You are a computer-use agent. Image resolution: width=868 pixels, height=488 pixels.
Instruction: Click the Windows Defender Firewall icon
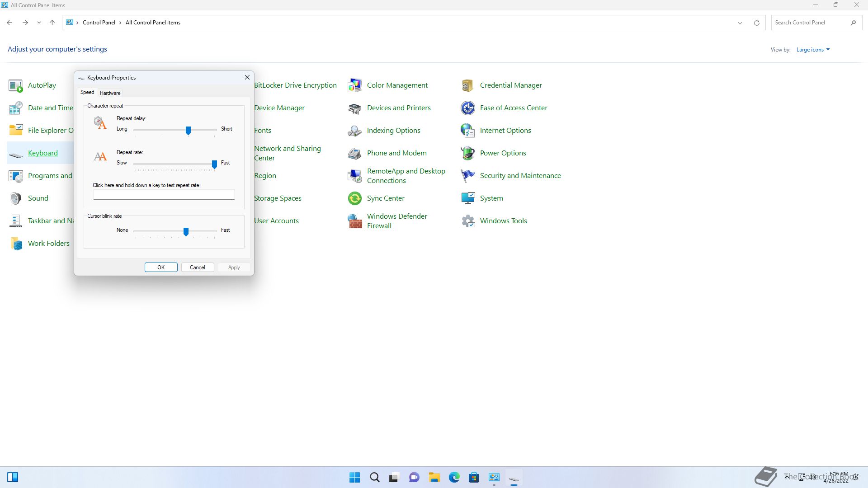coord(355,221)
